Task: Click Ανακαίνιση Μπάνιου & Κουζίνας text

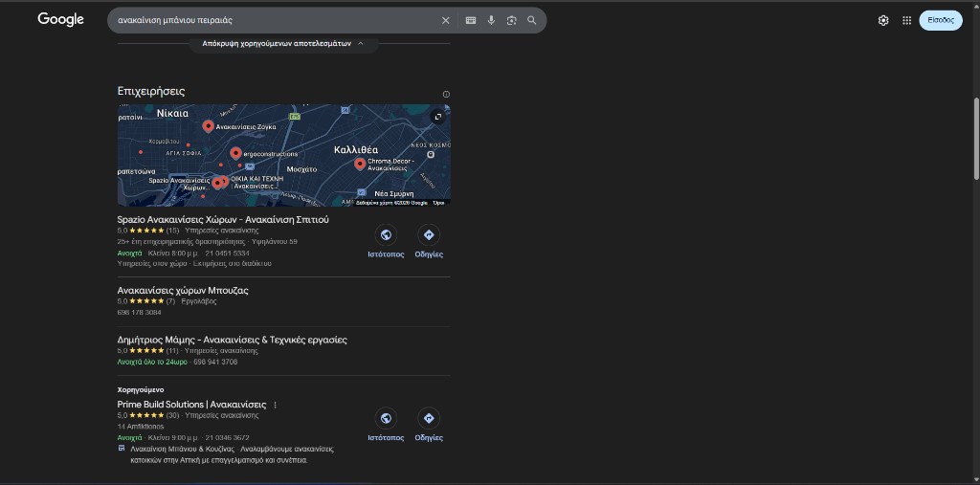Action: pyautogui.click(x=183, y=449)
